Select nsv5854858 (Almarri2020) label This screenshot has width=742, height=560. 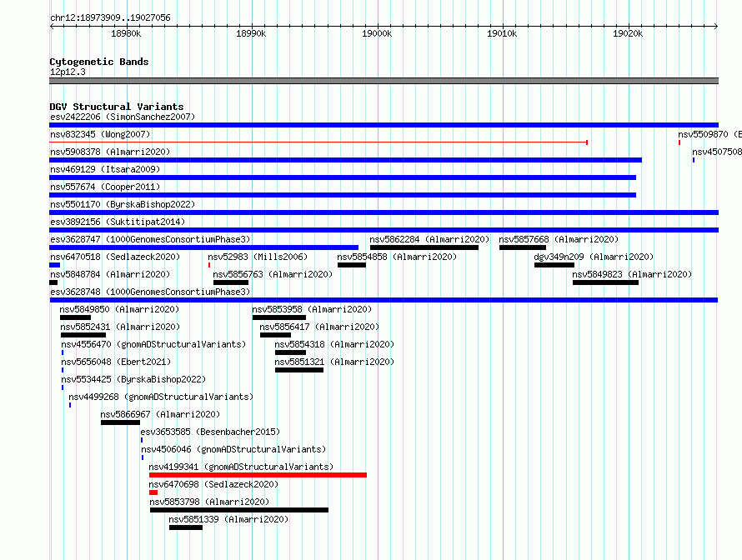click(397, 257)
